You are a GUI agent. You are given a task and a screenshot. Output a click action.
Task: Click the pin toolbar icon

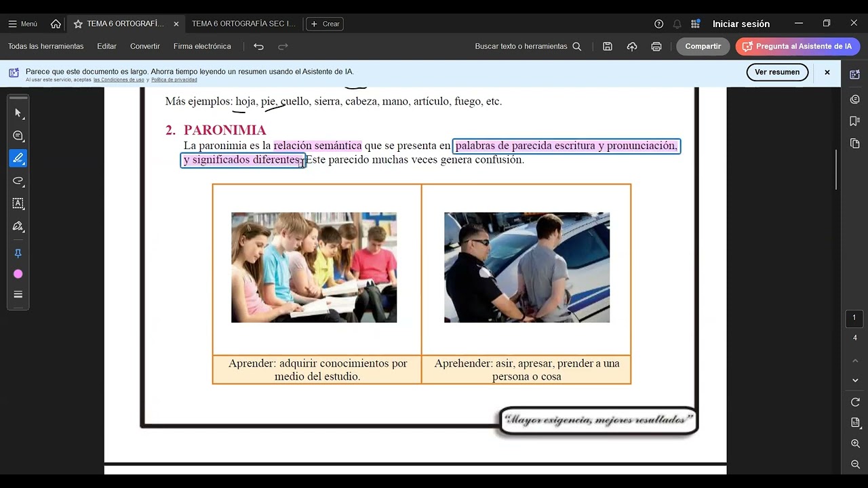coord(18,253)
